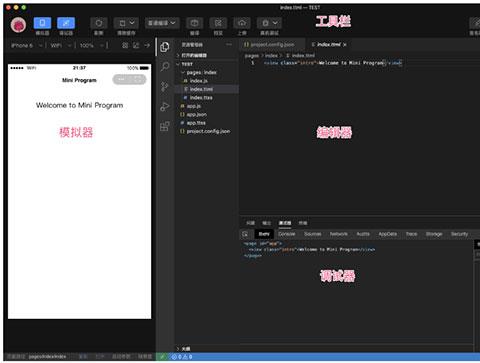Screen dimensions: 480x363
Task: Open the 普通编译 compile mode dropdown
Action: coord(162,23)
